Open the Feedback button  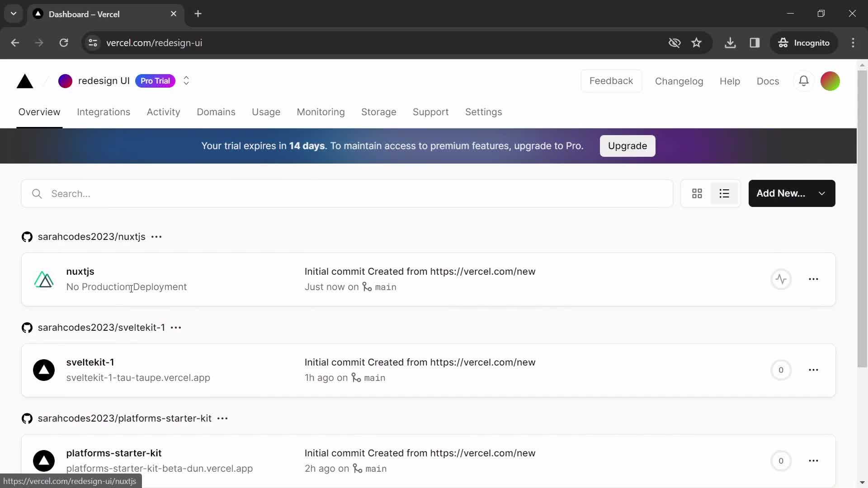[611, 81]
